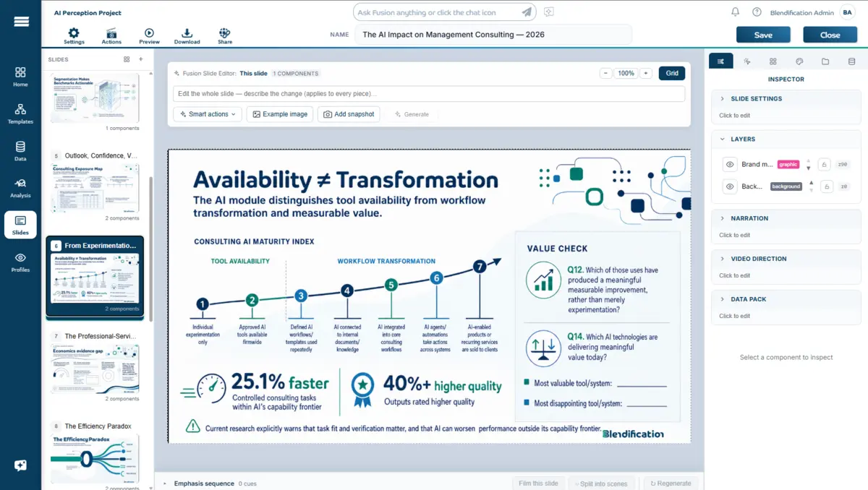The height and width of the screenshot is (490, 868).
Task: Open the database tab in right panel
Action: (851, 61)
